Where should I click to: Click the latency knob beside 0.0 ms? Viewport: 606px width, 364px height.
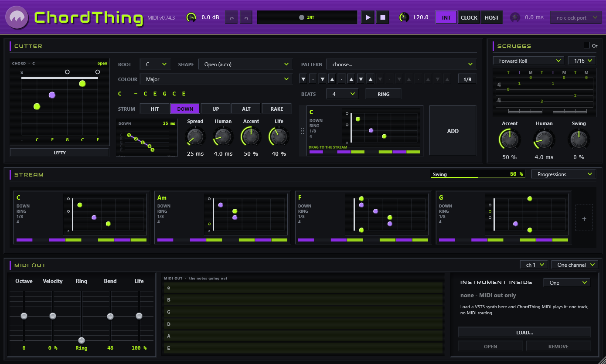tap(515, 17)
